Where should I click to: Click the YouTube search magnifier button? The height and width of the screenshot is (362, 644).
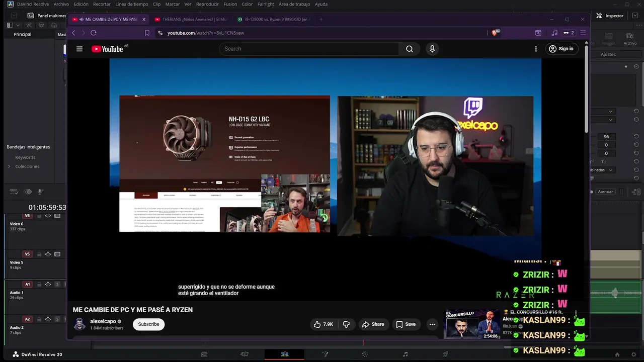coord(410,49)
